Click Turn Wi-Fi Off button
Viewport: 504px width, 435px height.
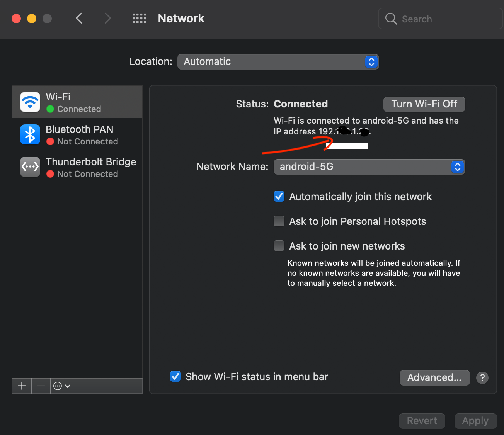(424, 104)
